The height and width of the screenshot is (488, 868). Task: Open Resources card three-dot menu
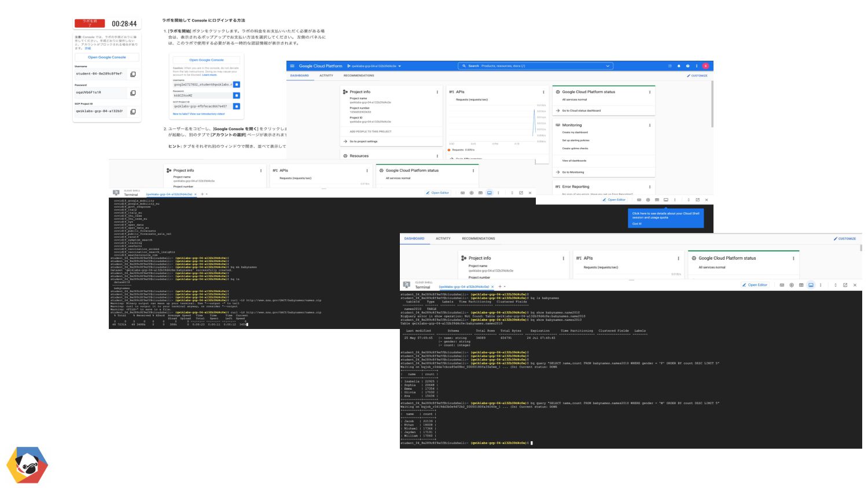pyautogui.click(x=437, y=156)
